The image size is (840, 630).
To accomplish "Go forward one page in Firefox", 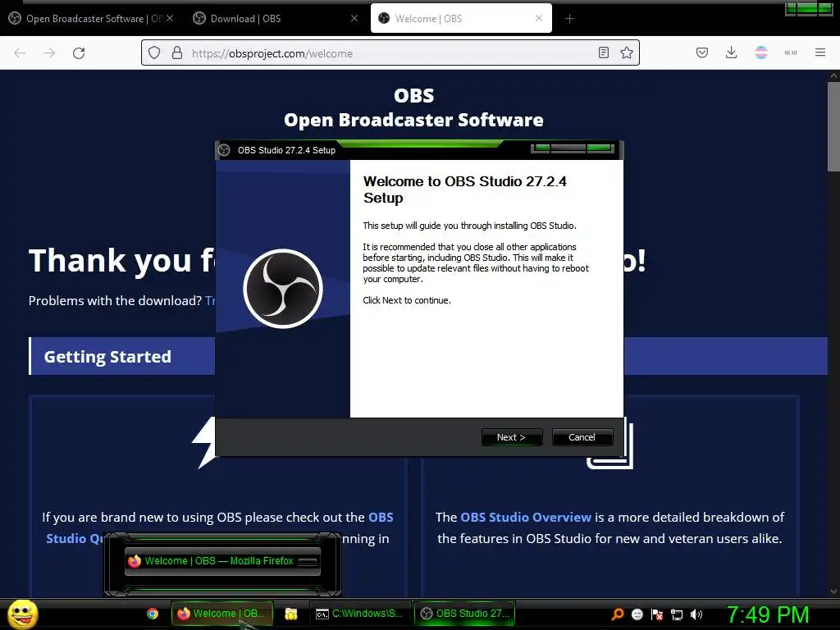I will 49,53.
